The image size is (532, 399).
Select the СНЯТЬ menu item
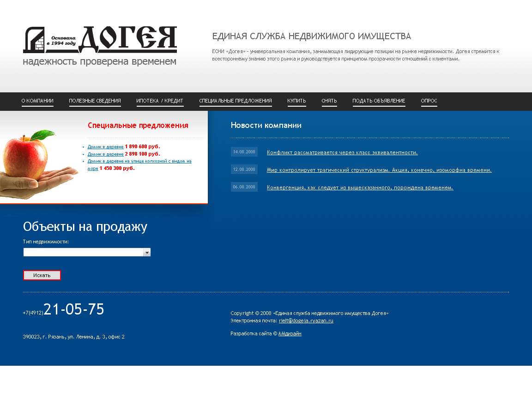point(329,101)
